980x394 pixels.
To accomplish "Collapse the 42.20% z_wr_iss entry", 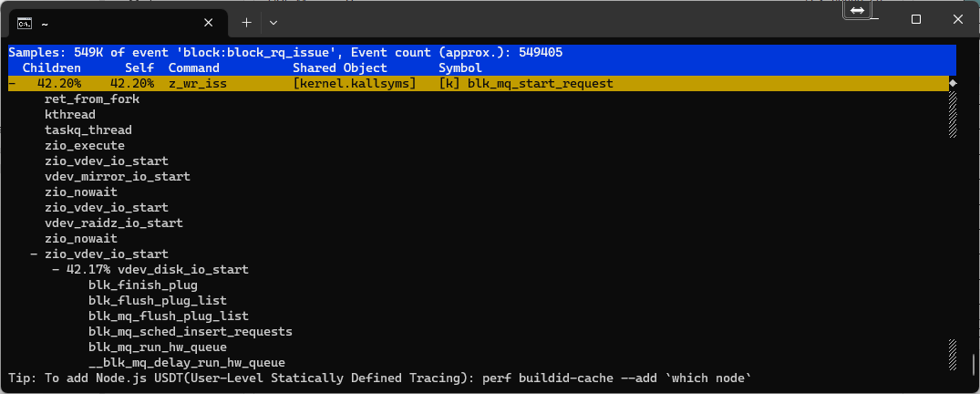I will (12, 84).
